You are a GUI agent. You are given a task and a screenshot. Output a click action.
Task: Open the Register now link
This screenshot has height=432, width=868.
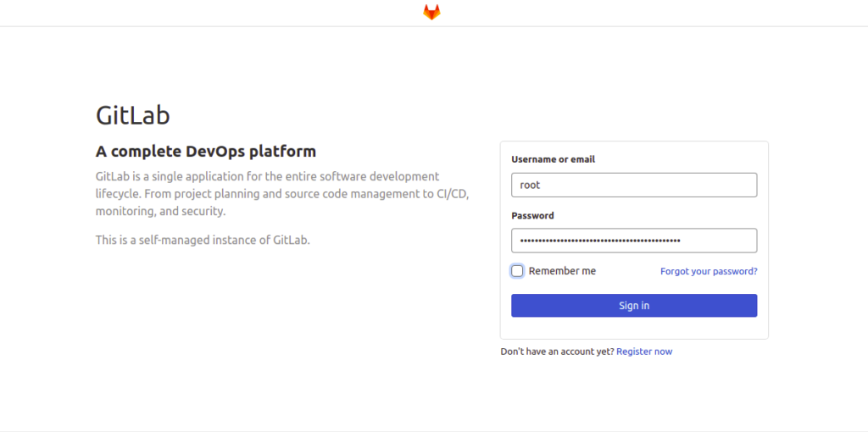point(644,352)
